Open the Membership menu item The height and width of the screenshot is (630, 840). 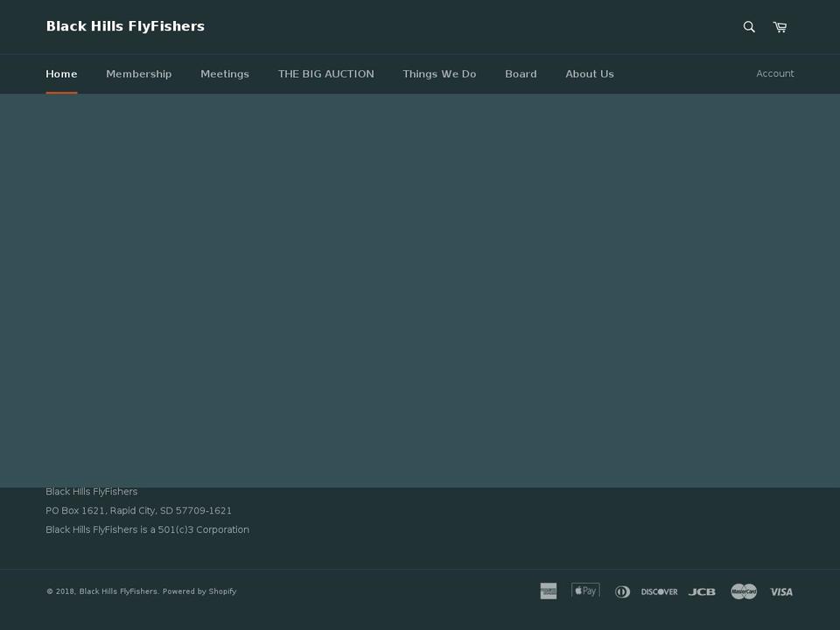[x=139, y=73]
